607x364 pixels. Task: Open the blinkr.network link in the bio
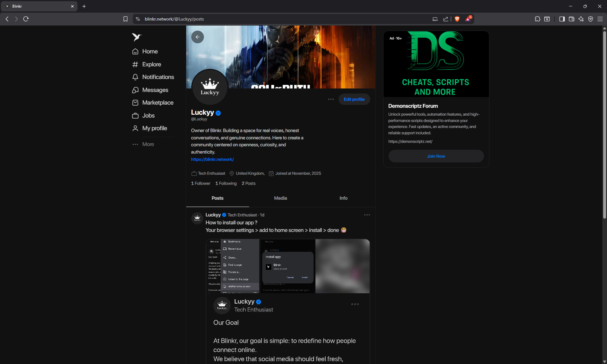(212, 160)
